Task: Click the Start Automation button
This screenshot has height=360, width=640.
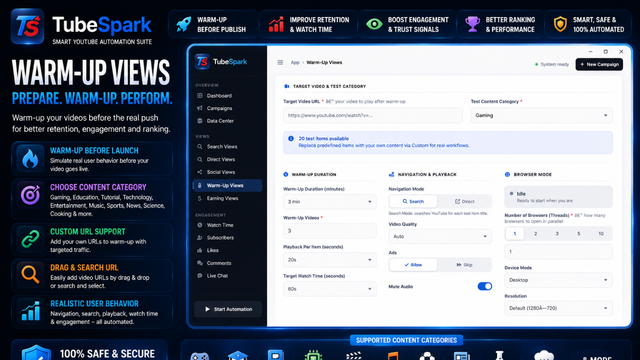Action: pyautogui.click(x=228, y=309)
